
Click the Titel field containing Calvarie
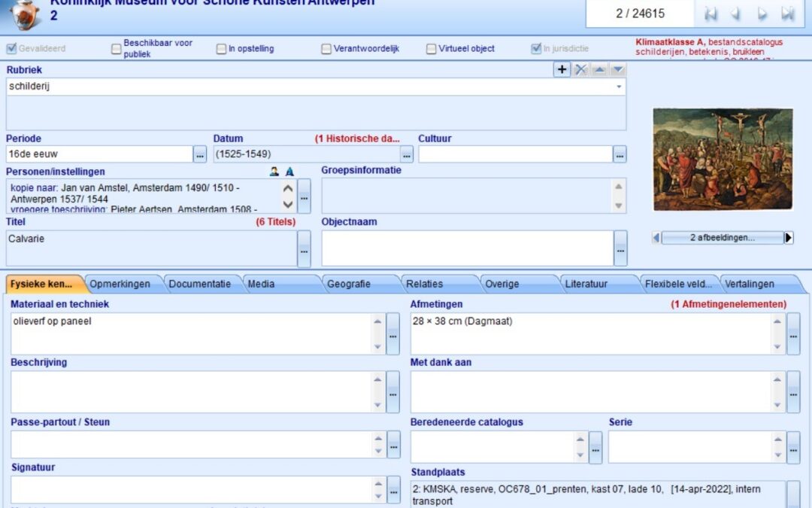point(151,248)
